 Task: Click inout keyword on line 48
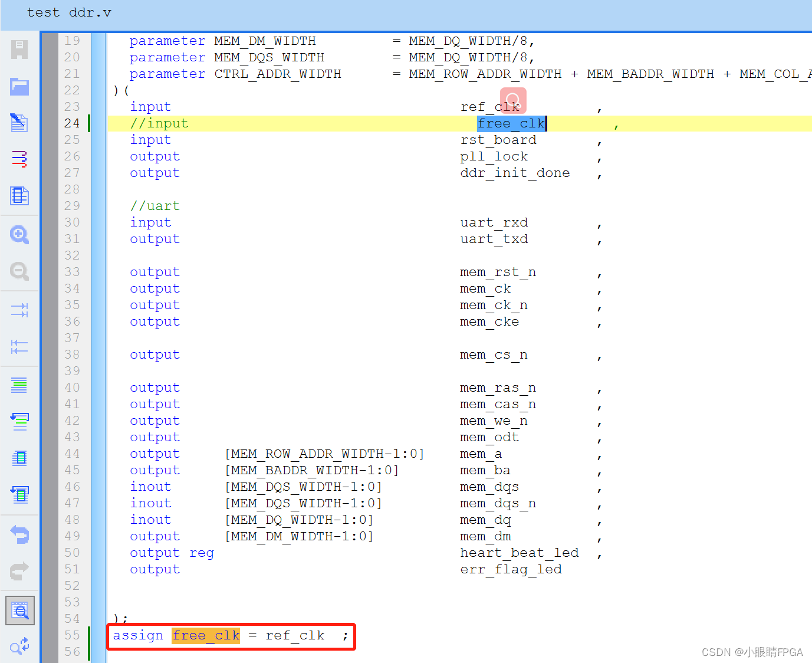tap(151, 520)
